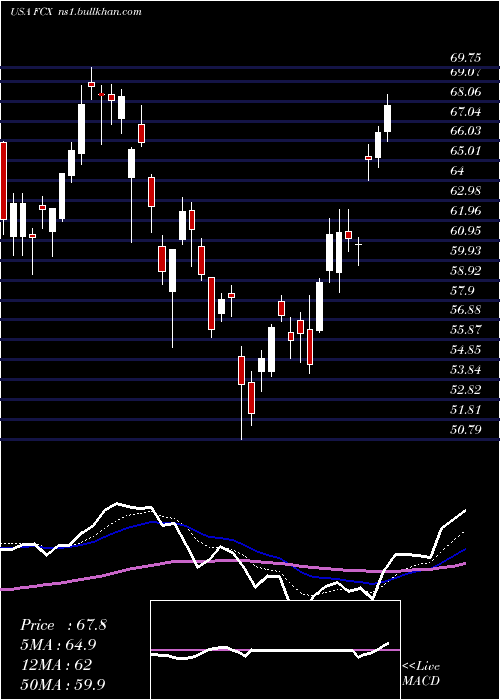Viewport: 500px width, 700px height.
Task: Select the 52.82 price axis label
Action: click(466, 390)
